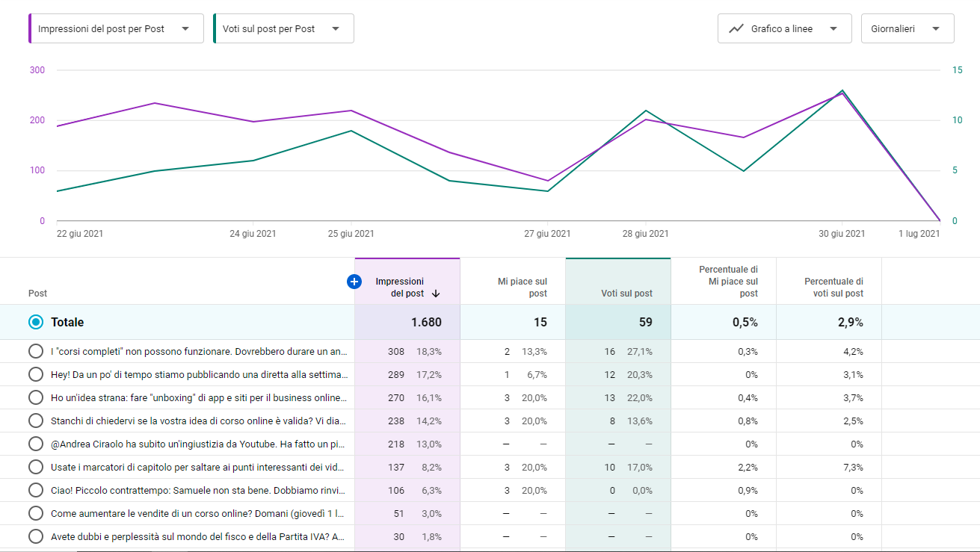Select radio for 'Come aumentare le vendite' post
This screenshot has height=552, width=980.
tap(35, 513)
